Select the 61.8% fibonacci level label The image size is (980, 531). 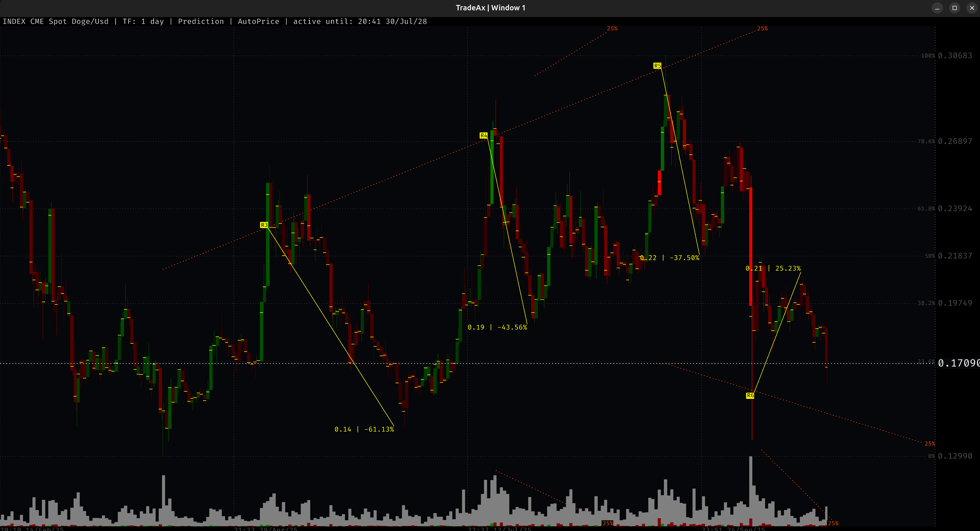point(927,208)
